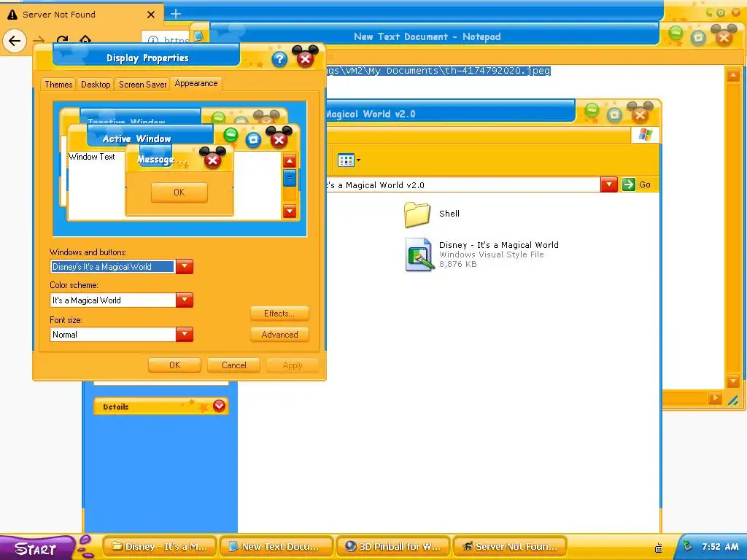Screen dimensions: 747x560
Task: Open the Windows and buttons dropdown
Action: (185, 267)
